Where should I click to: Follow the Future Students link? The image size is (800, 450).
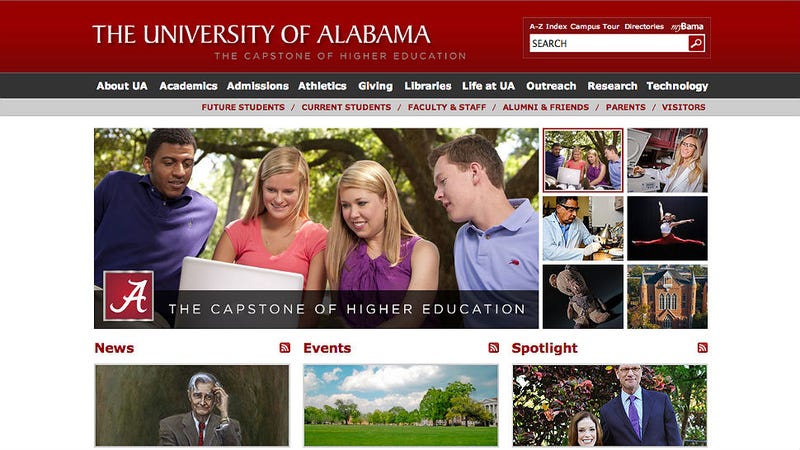pos(243,107)
